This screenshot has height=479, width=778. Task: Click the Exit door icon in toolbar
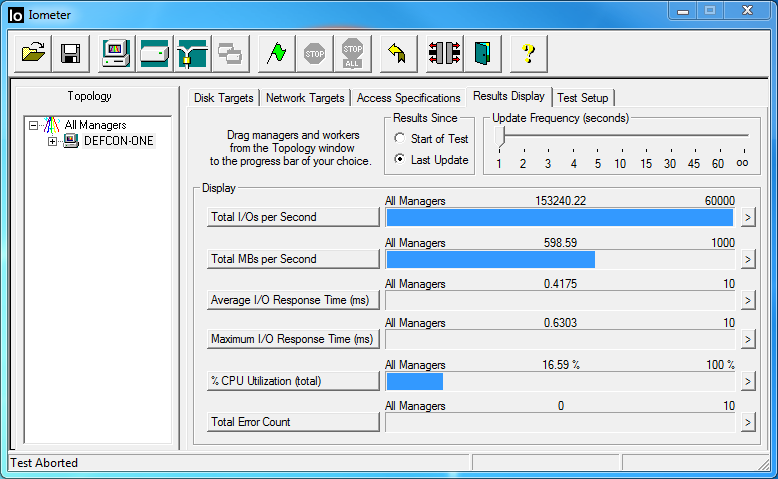click(483, 53)
